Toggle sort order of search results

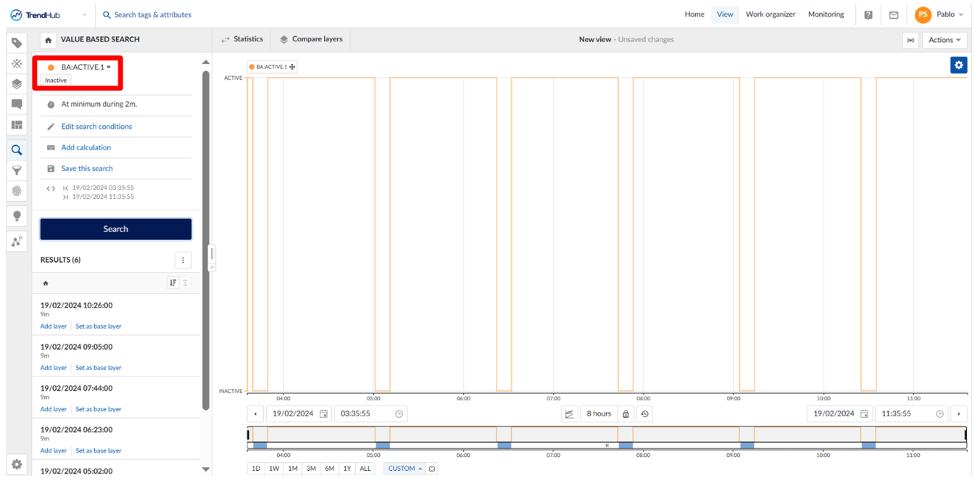pos(173,283)
